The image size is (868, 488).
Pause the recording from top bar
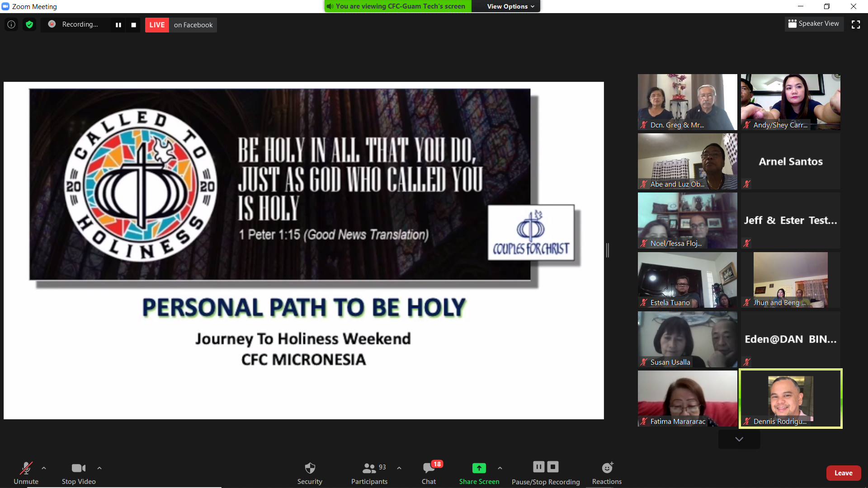pos(118,25)
